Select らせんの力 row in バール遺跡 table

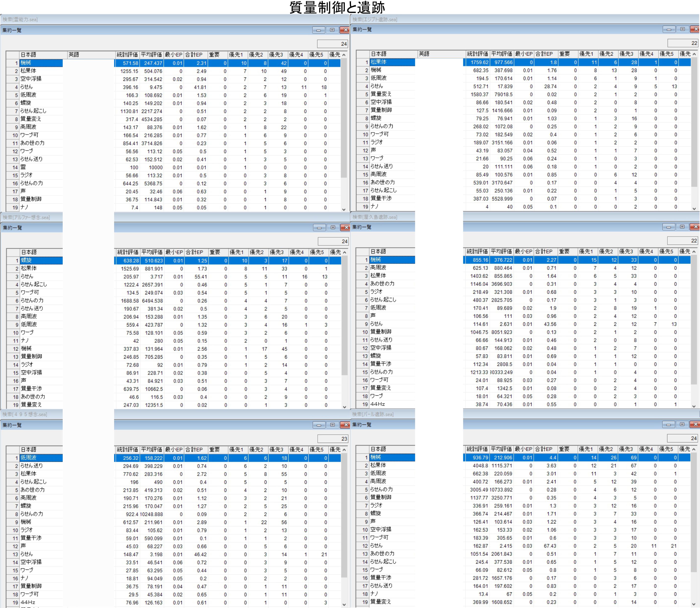click(x=381, y=490)
